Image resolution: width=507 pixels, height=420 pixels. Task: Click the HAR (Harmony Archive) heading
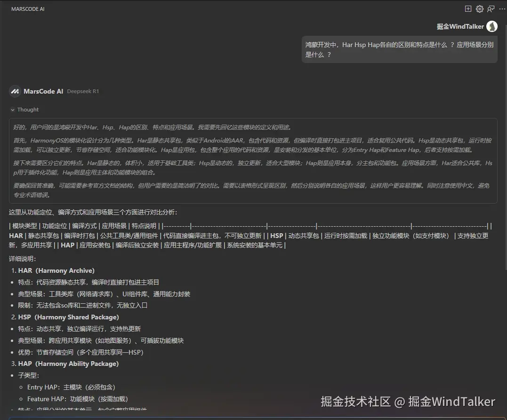tap(56, 271)
